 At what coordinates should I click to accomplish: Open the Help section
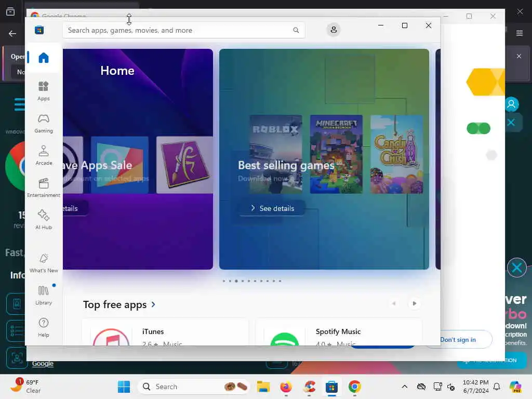(44, 327)
